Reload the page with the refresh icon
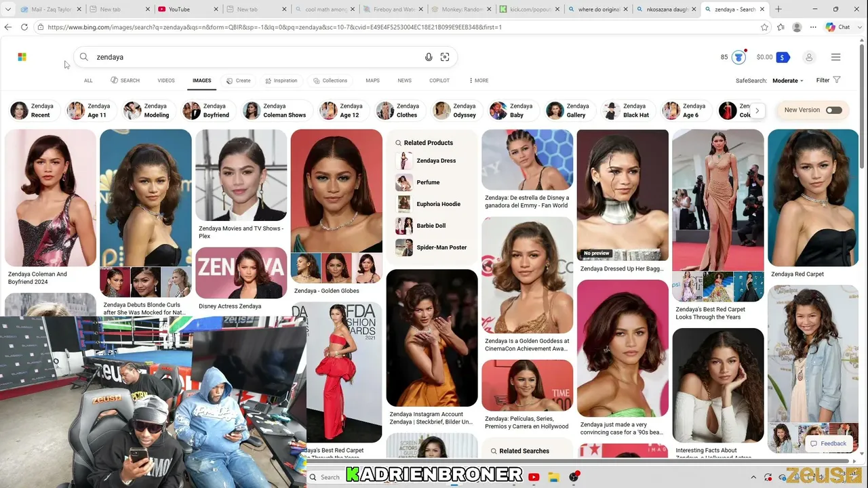Image resolution: width=868 pixels, height=488 pixels. pos(24,27)
